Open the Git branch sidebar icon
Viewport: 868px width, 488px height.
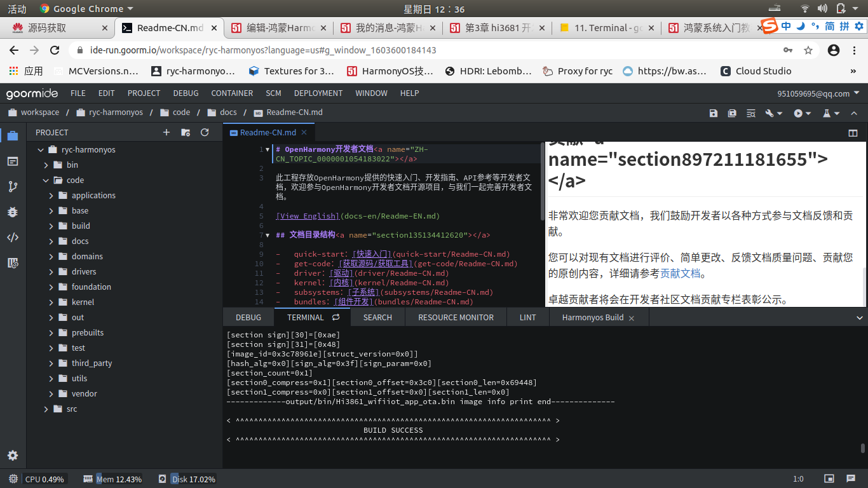click(x=13, y=186)
